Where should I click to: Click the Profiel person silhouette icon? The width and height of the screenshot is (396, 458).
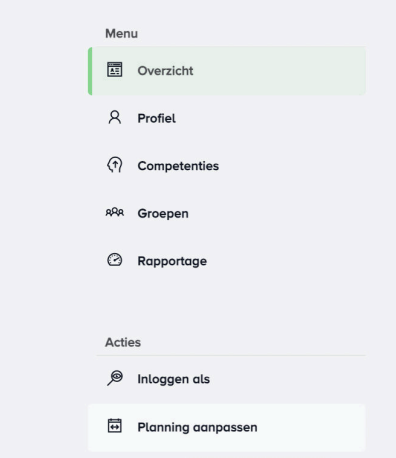115,117
